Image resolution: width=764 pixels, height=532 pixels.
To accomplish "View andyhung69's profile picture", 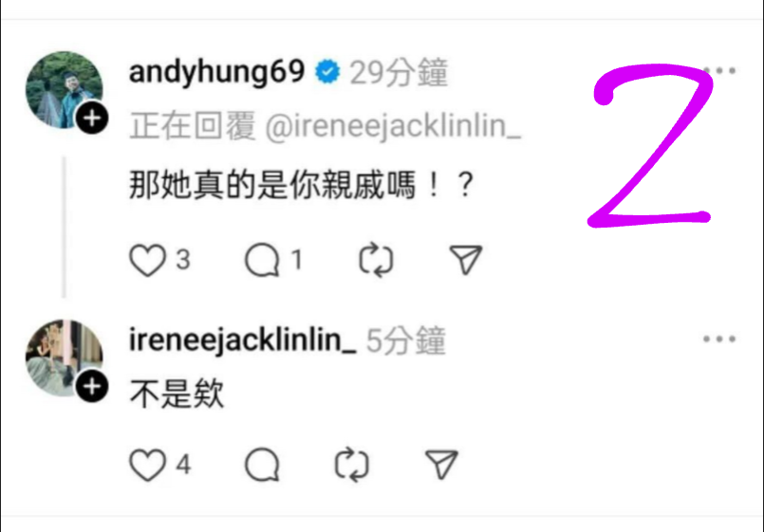I will [64, 90].
